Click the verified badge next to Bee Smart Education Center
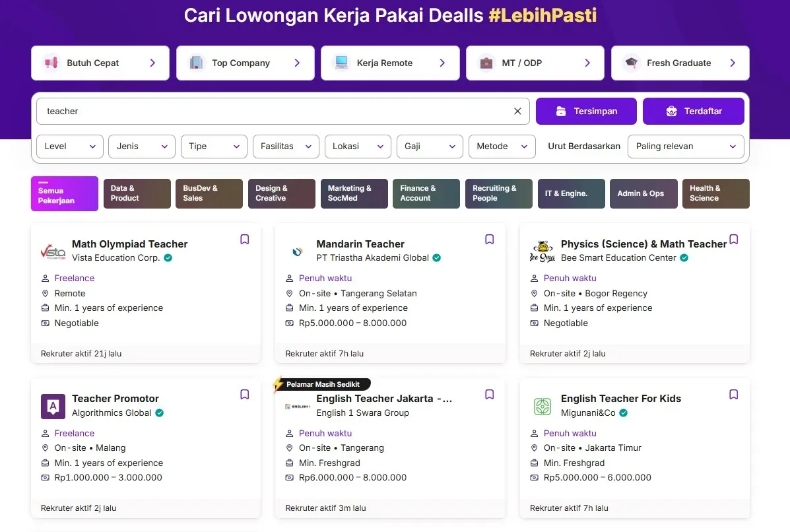 684,258
